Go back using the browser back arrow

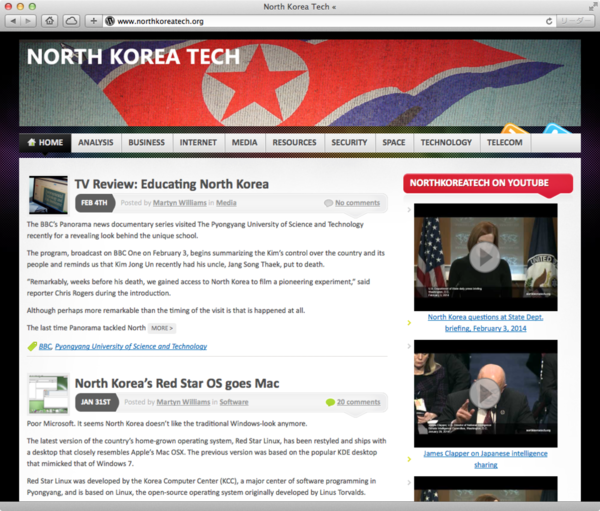(x=14, y=21)
